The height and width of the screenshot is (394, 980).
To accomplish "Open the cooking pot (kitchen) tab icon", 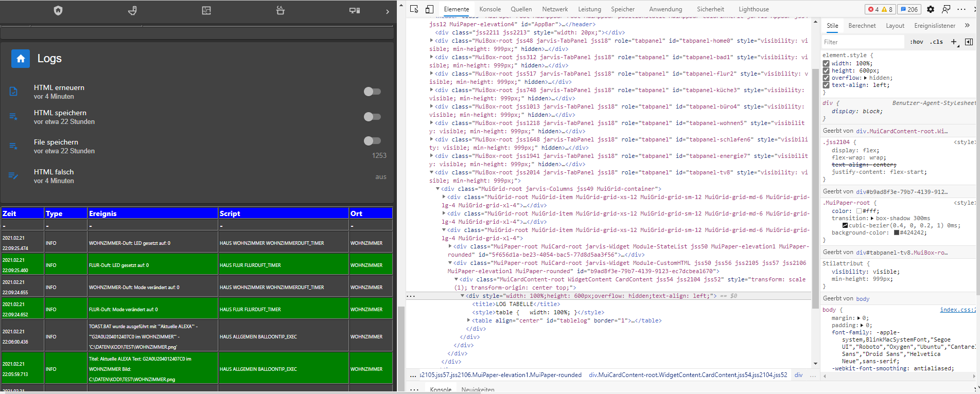I will (281, 10).
